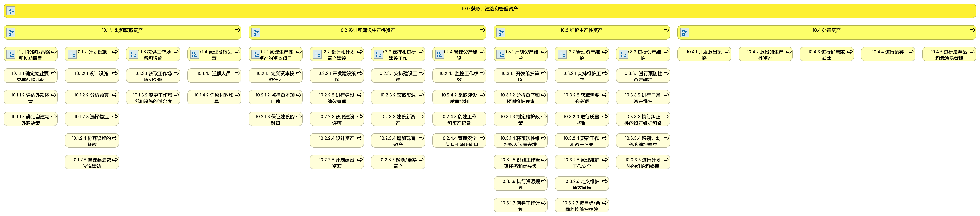Select node 10.2.2.2 进行建设绩效管理
Viewport: 980px width, 216px height.
[337, 98]
